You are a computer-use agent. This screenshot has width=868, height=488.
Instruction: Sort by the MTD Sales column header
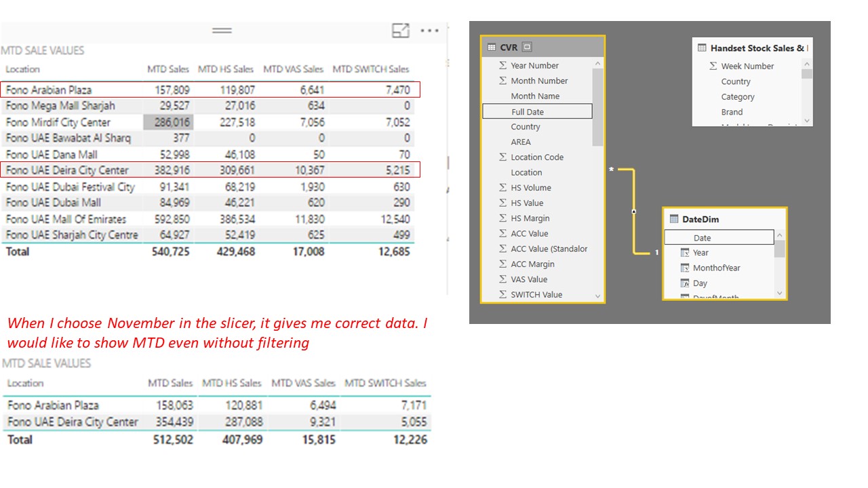click(168, 69)
